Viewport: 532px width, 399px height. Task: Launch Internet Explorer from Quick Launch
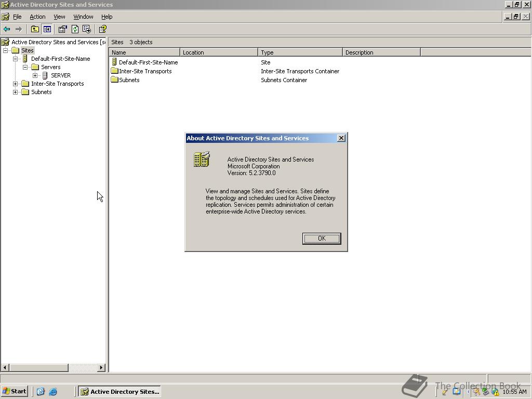53,392
